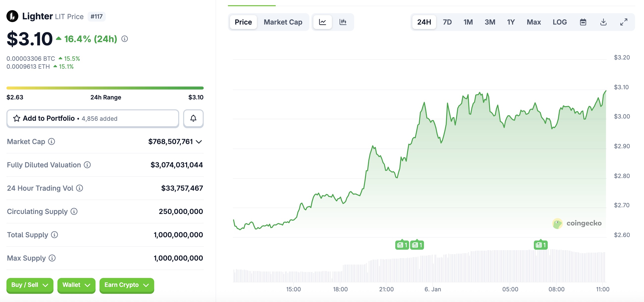644x302 pixels.
Task: Click info icon beside 24h percentage change
Action: pos(124,39)
